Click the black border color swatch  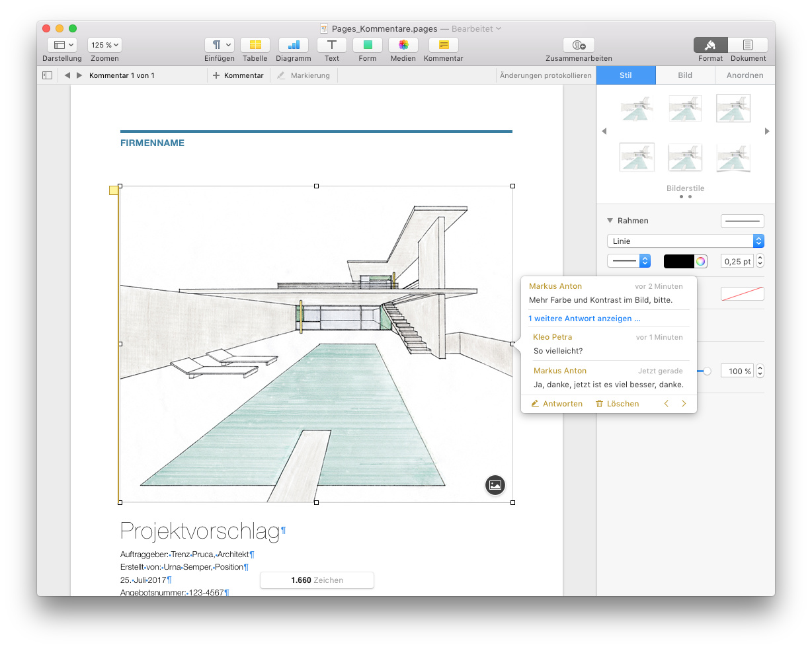tap(679, 261)
